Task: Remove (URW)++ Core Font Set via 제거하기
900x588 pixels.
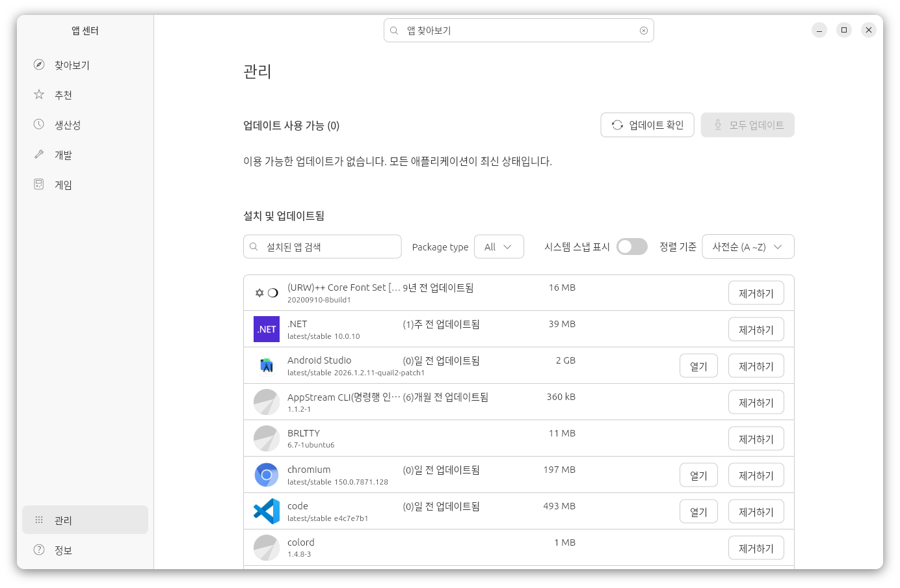Action: (x=756, y=293)
